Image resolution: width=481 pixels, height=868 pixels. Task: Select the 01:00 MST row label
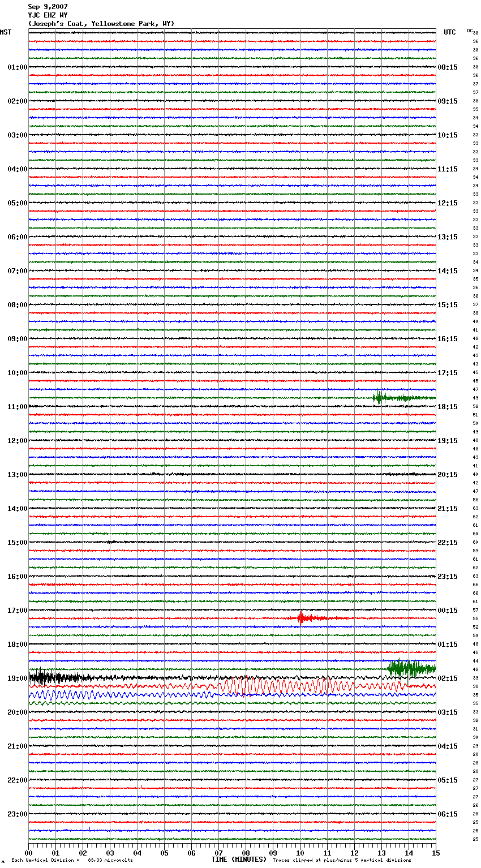17,67
